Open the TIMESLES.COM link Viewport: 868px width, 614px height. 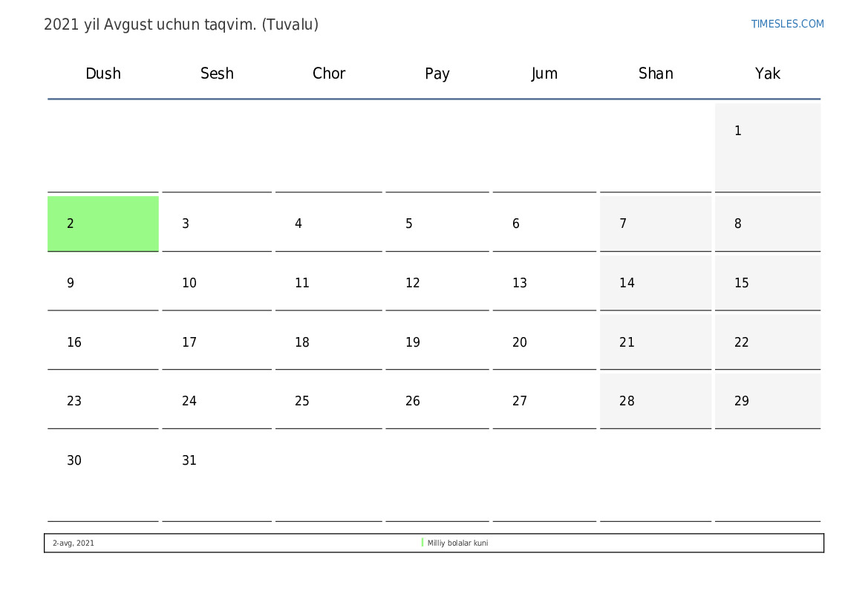(x=787, y=24)
